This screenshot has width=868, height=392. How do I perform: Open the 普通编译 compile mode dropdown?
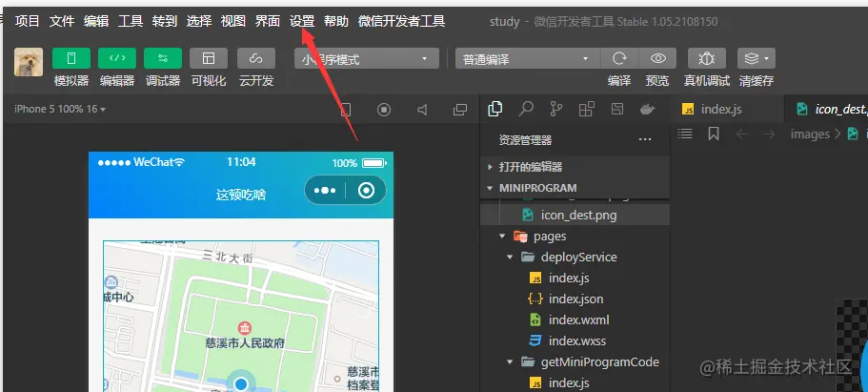click(x=528, y=59)
